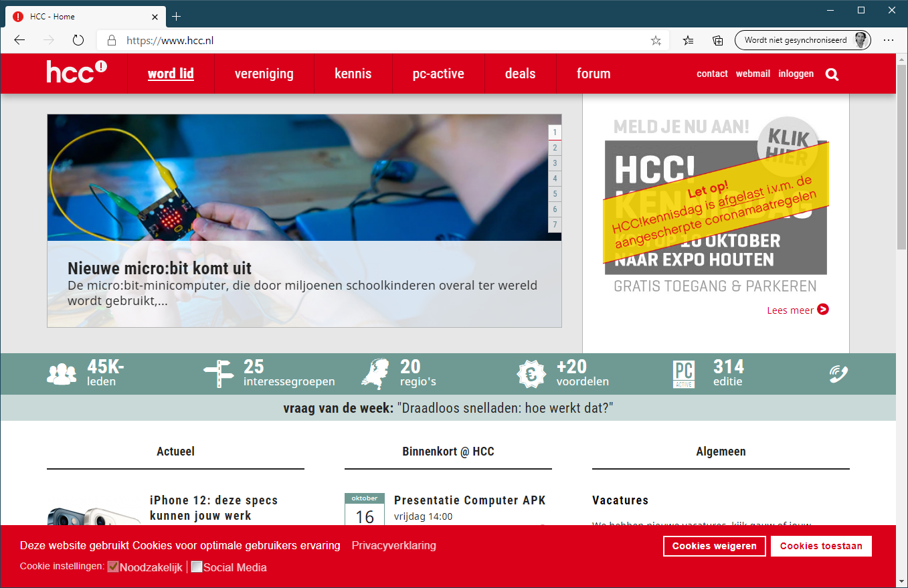Add this page to favorites with the star
Image resolution: width=908 pixels, height=588 pixels.
coord(656,41)
